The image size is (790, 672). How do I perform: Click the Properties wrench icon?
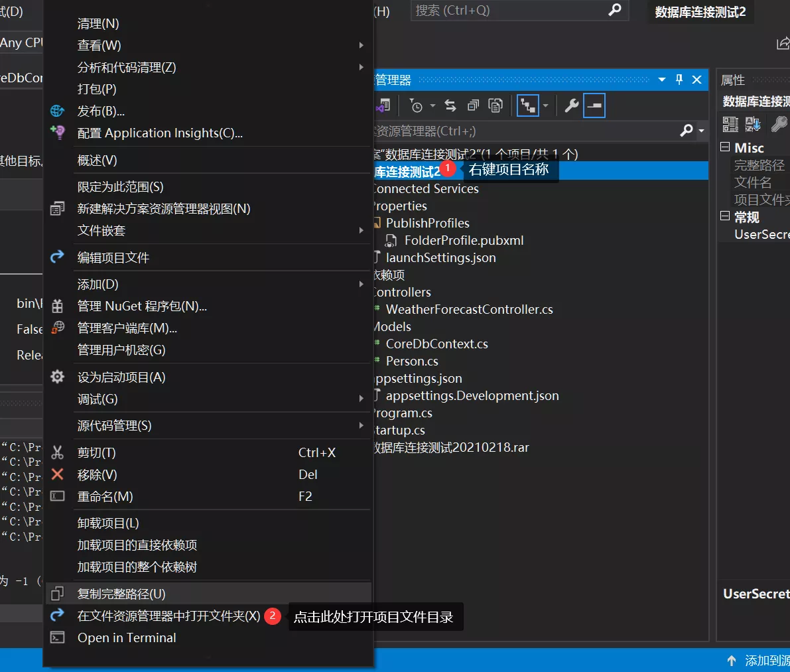[x=571, y=105]
